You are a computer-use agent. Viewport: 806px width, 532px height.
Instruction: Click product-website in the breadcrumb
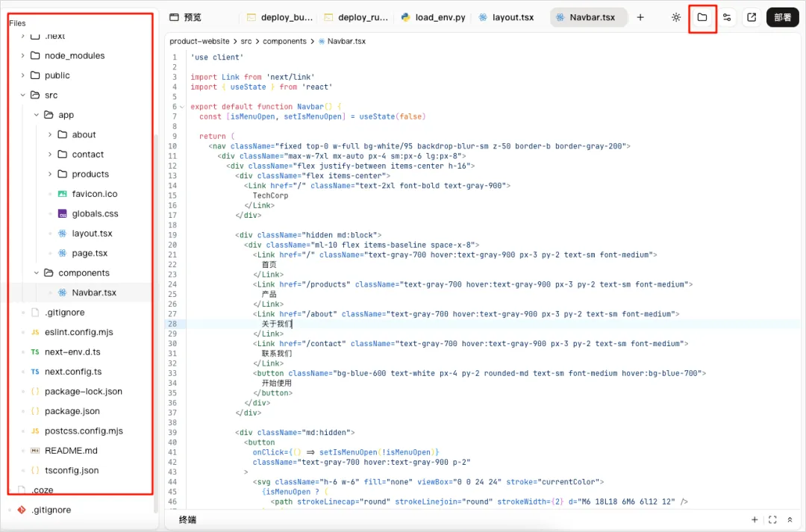point(199,41)
